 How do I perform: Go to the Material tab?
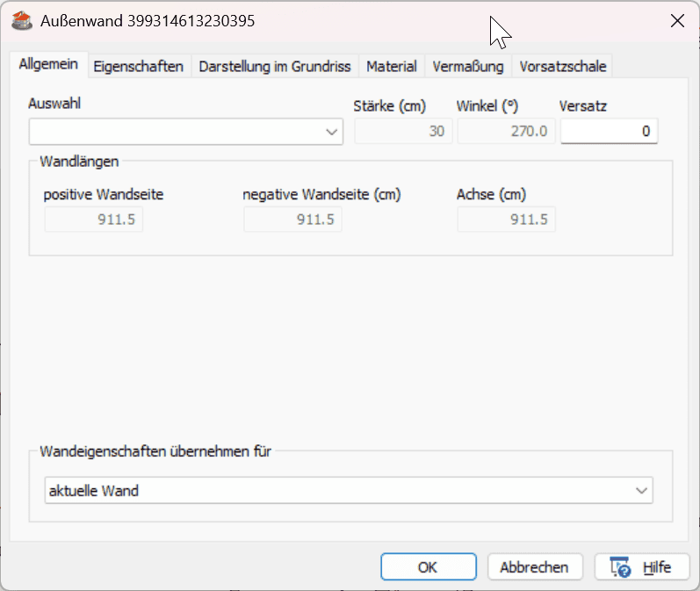tap(392, 67)
